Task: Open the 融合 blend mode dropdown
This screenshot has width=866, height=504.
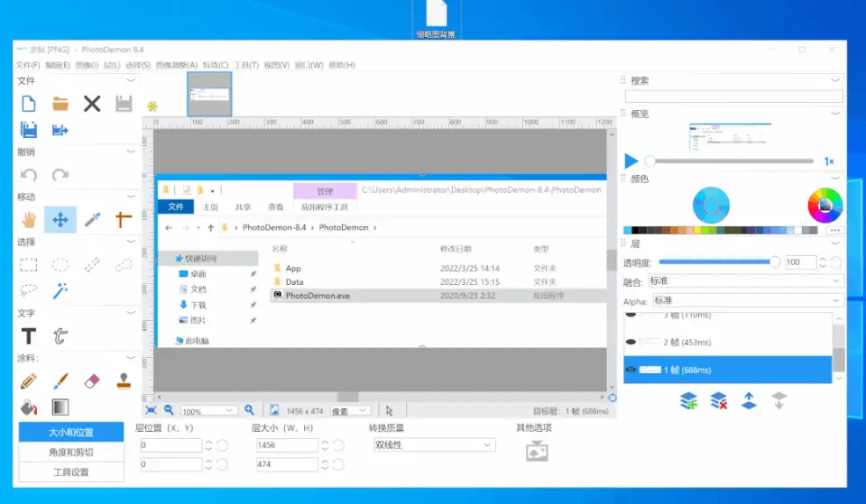Action: pyautogui.click(x=746, y=281)
